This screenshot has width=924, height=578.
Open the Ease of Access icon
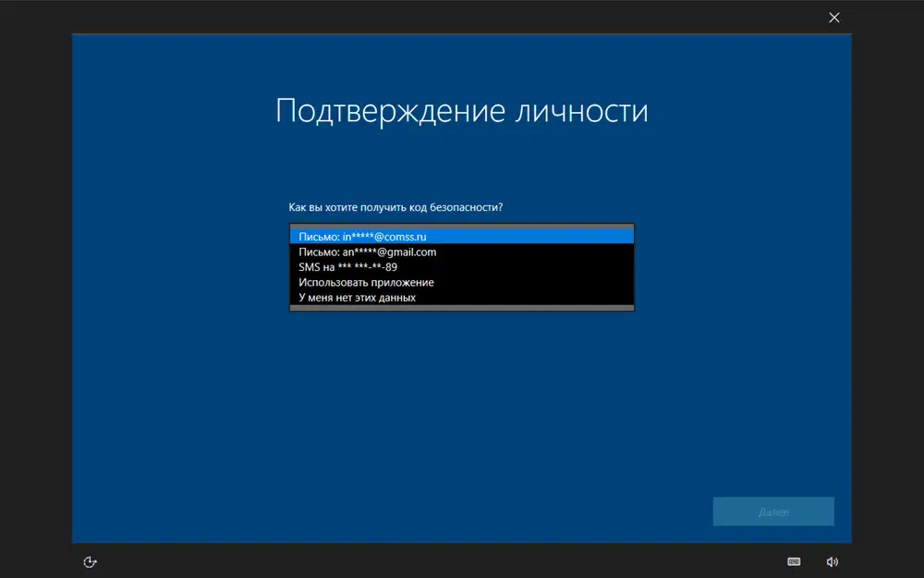pyautogui.click(x=91, y=562)
